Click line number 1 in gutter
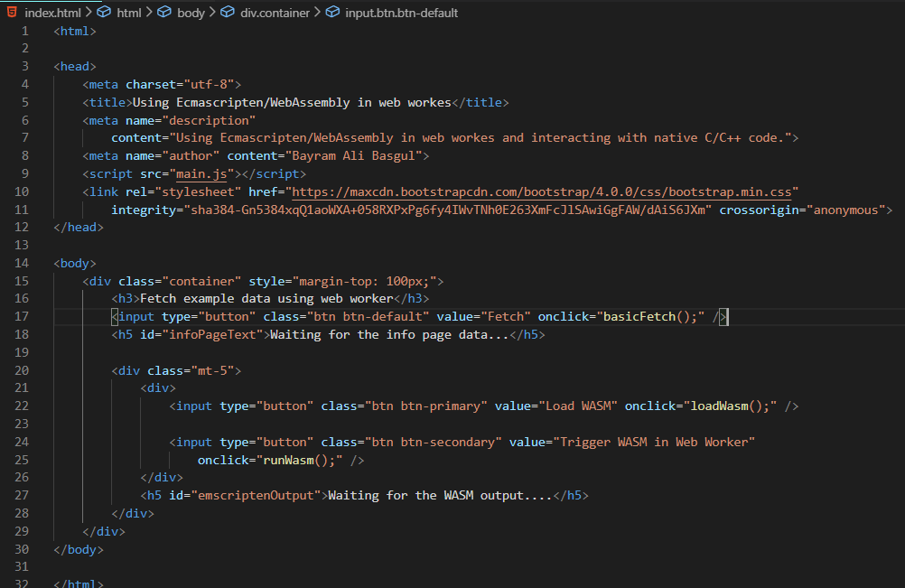Image resolution: width=905 pixels, height=588 pixels. pyautogui.click(x=24, y=31)
